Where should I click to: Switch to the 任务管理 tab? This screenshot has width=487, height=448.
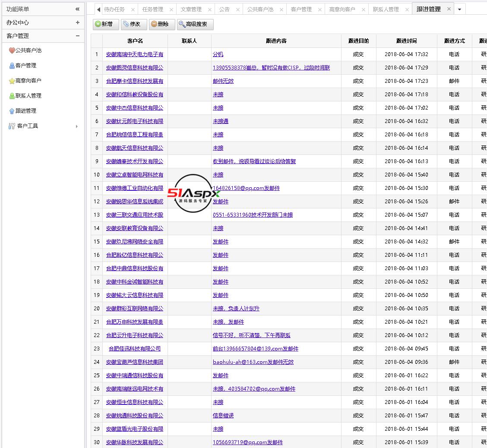tap(152, 9)
